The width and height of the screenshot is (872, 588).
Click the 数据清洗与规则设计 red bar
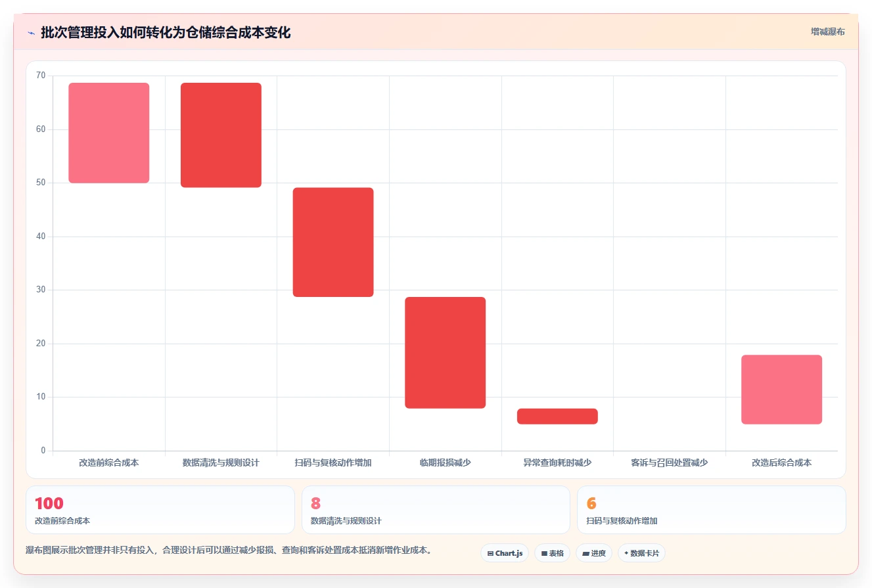(x=221, y=135)
